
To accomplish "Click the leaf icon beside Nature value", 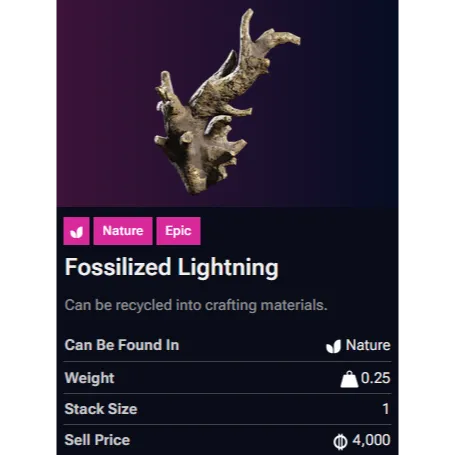I will 334,346.
